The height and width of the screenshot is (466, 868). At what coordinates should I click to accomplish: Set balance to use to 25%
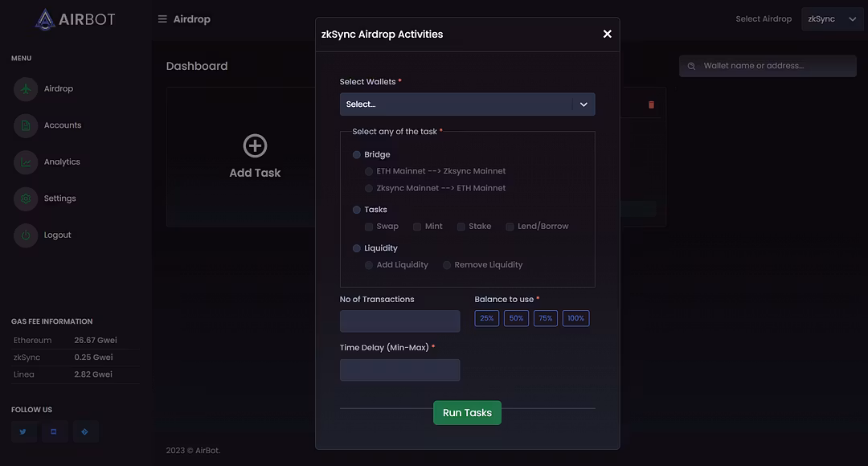pyautogui.click(x=486, y=318)
